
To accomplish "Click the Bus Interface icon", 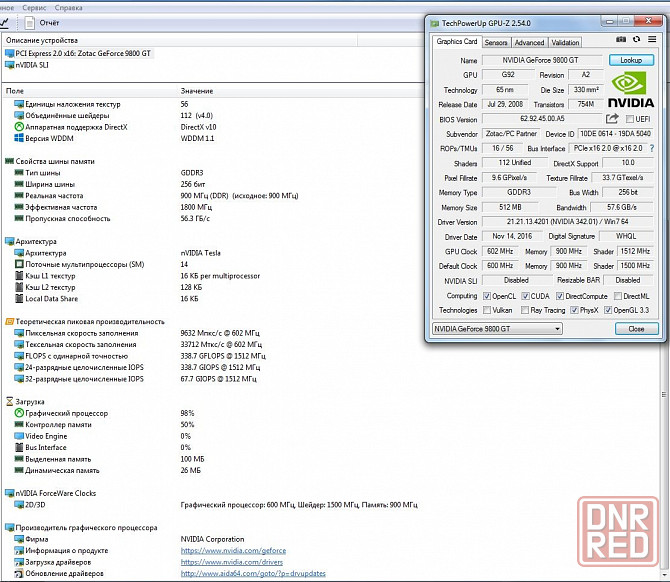I will [19, 447].
